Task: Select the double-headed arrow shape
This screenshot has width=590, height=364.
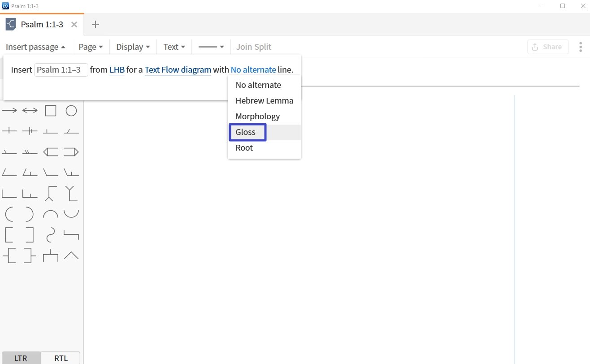Action: click(30, 111)
